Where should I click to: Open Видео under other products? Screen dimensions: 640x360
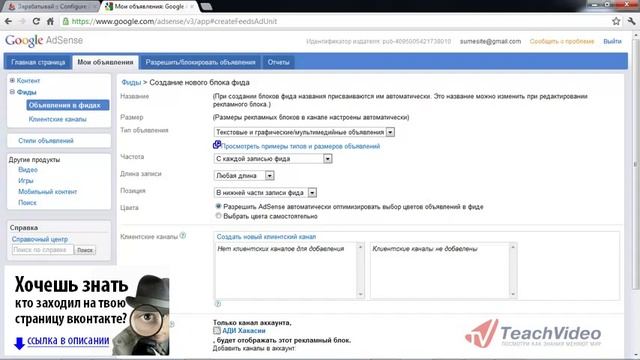click(x=28, y=169)
